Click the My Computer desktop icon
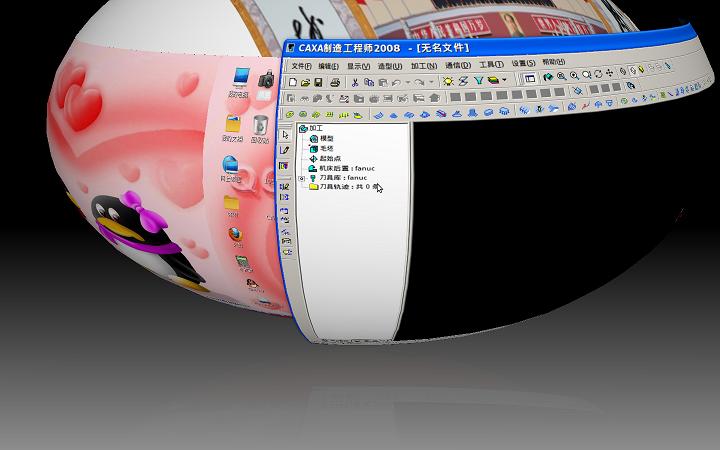The width and height of the screenshot is (720, 450). coord(241,78)
